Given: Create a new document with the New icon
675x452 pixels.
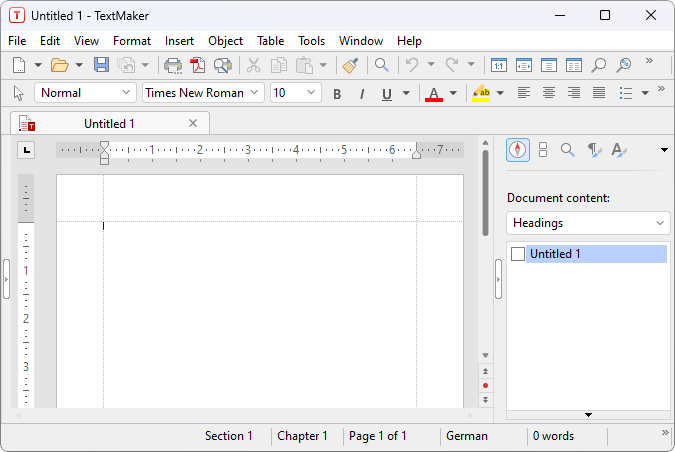Looking at the screenshot, I should click(19, 65).
